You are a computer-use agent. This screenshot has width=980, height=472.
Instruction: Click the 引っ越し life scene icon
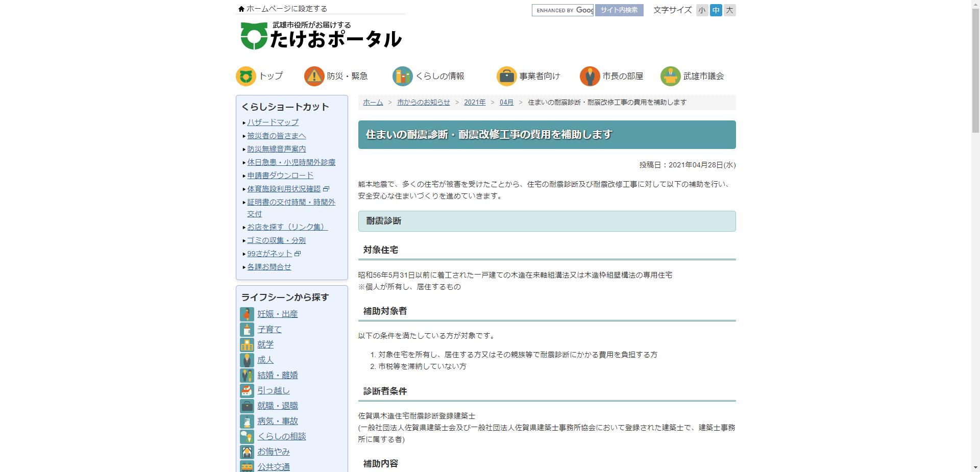247,391
